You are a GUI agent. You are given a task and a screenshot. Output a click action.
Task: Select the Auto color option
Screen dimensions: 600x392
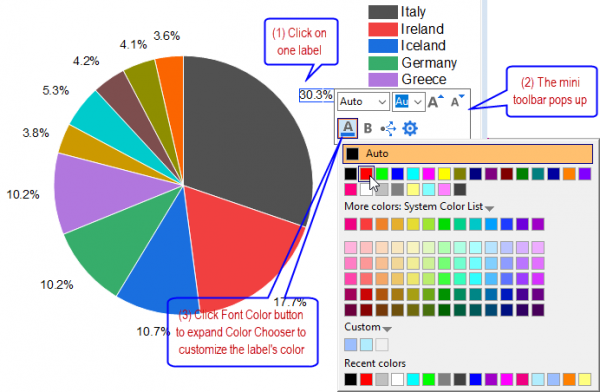467,154
